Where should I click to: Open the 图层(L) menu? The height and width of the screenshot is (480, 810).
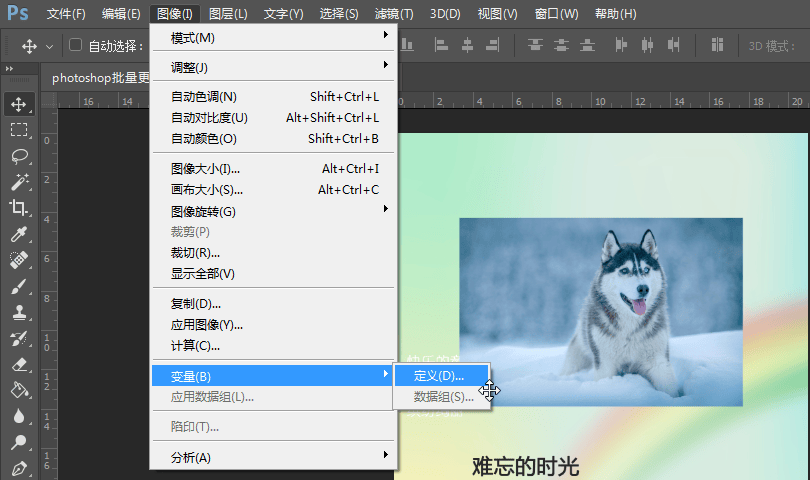[x=228, y=14]
